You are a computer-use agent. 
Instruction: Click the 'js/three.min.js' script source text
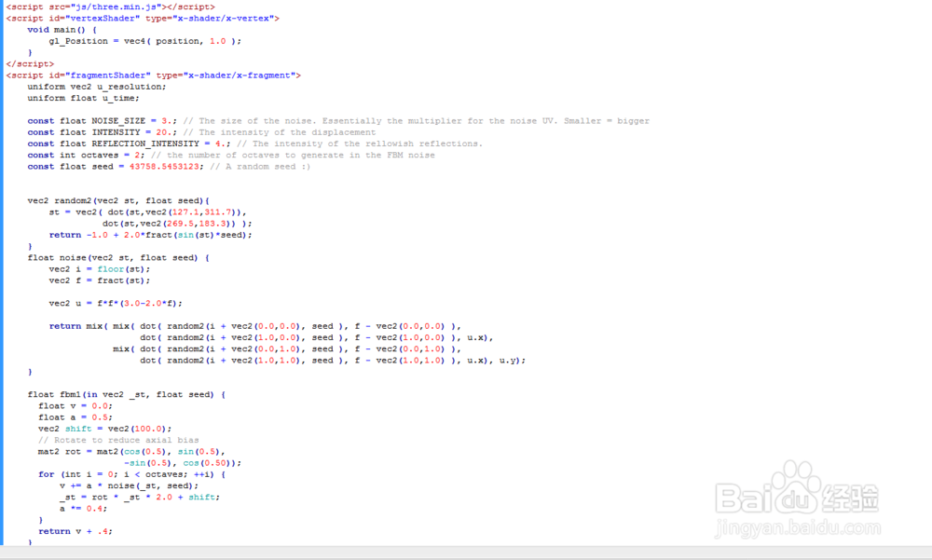tap(115, 7)
